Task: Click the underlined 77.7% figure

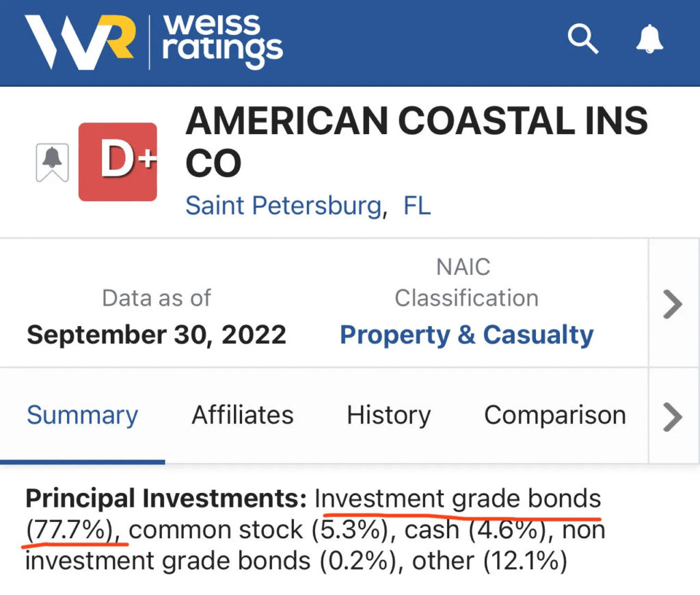Action: [72, 530]
